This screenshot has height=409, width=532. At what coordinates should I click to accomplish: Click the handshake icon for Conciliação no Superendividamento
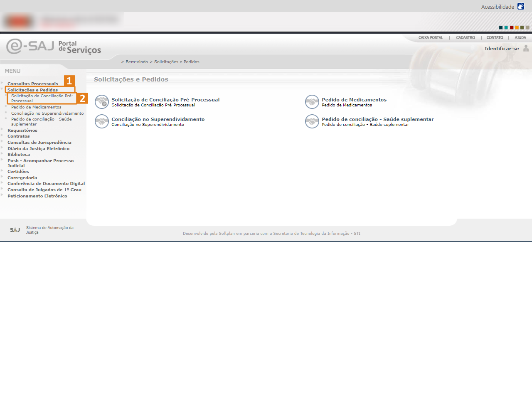(102, 121)
